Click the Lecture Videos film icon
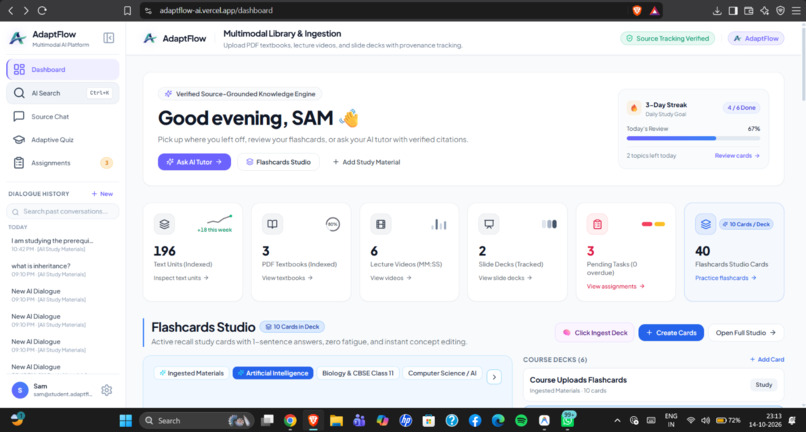Image resolution: width=806 pixels, height=432 pixels. [x=381, y=224]
